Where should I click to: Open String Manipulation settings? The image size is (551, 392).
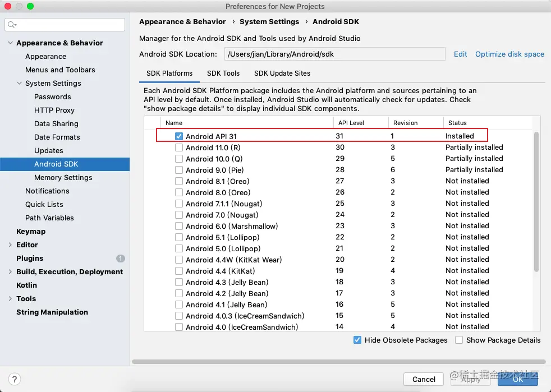52,312
